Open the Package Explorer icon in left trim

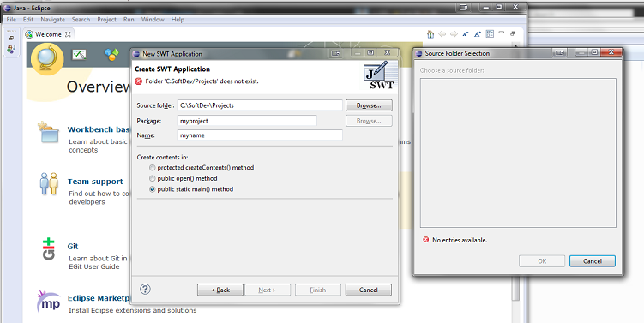point(11,49)
